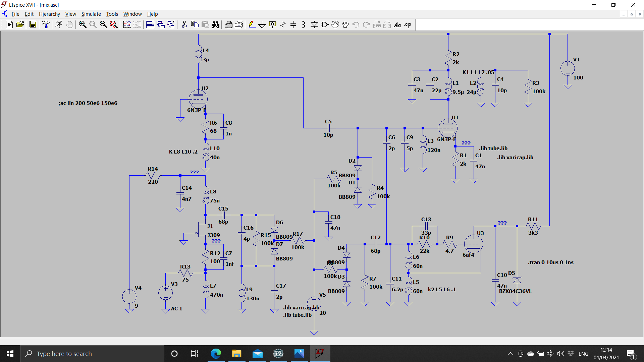Open the Window menu
The image size is (644, 362).
click(132, 14)
